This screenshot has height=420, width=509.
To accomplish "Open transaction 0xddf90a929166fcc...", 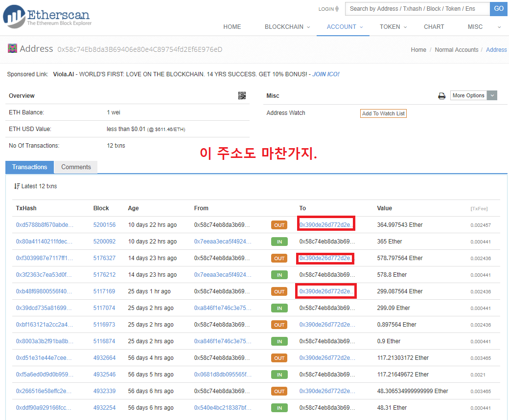I will pyautogui.click(x=44, y=408).
